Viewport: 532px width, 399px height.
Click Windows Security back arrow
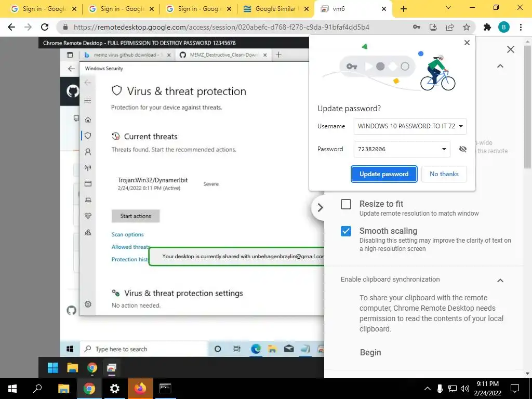pos(87,83)
